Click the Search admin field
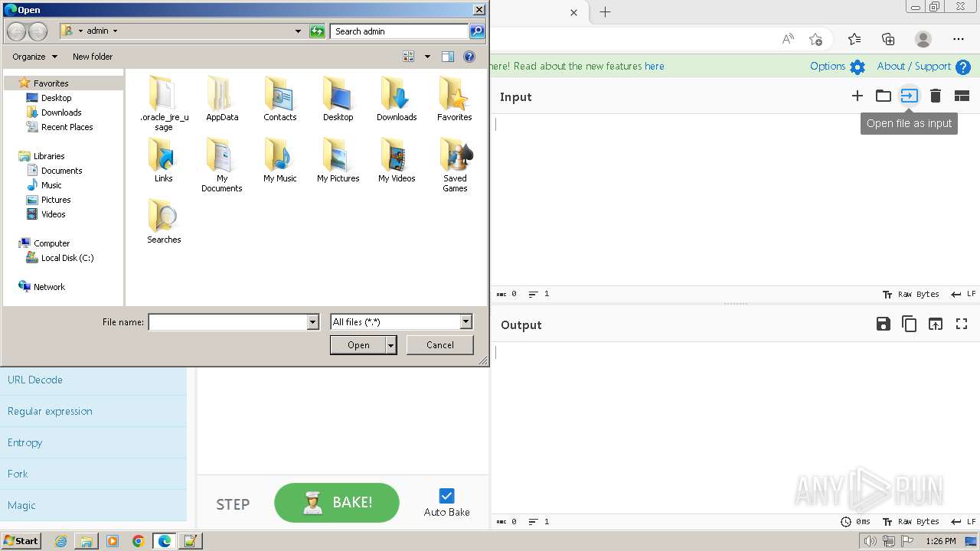This screenshot has height=551, width=980. pos(400,31)
